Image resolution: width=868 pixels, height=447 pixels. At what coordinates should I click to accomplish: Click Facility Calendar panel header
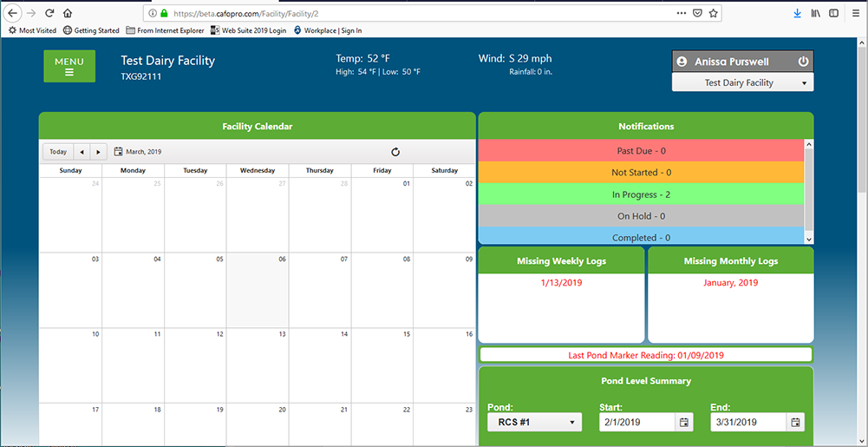pyautogui.click(x=258, y=126)
